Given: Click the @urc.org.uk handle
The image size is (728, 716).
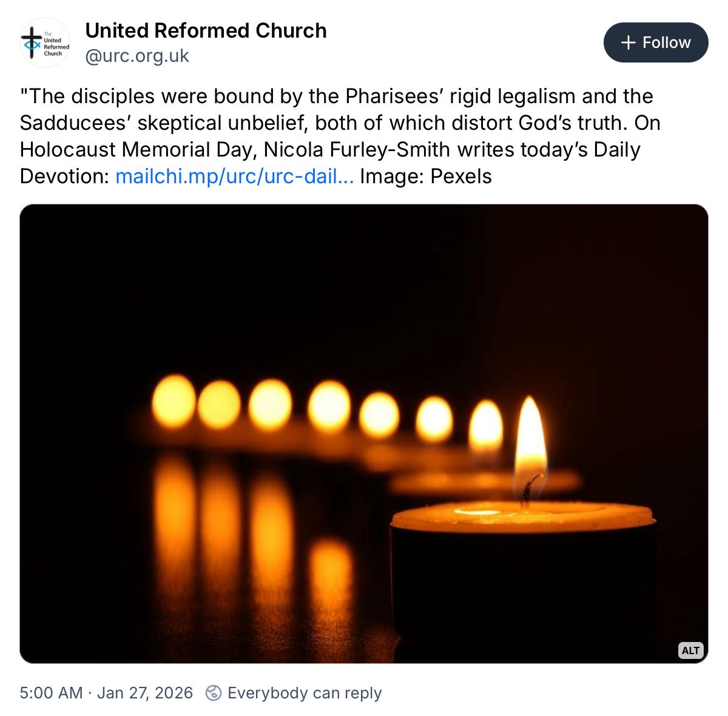Looking at the screenshot, I should [137, 56].
